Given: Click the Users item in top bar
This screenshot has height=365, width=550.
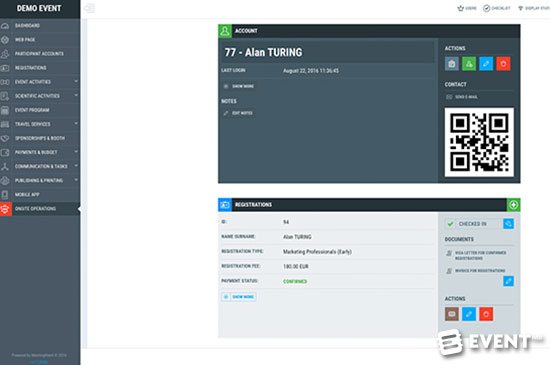Looking at the screenshot, I should point(467,8).
